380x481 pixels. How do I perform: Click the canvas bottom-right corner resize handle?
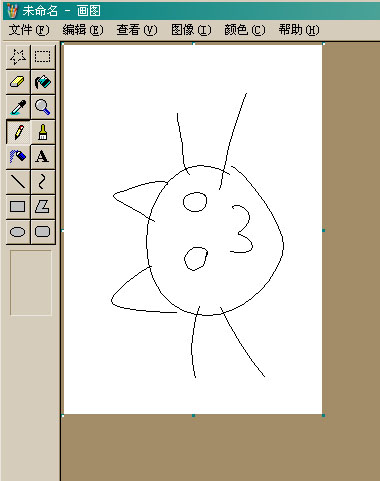323,415
